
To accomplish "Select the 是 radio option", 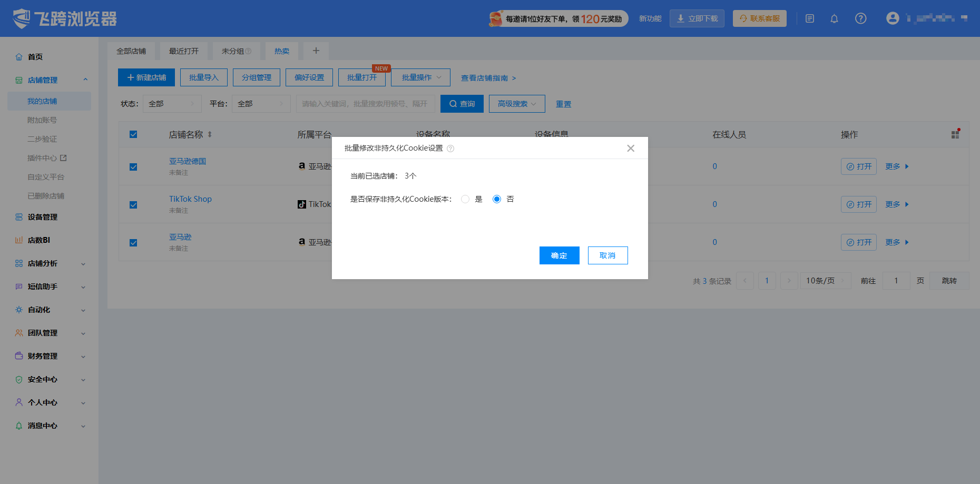I will pyautogui.click(x=465, y=199).
